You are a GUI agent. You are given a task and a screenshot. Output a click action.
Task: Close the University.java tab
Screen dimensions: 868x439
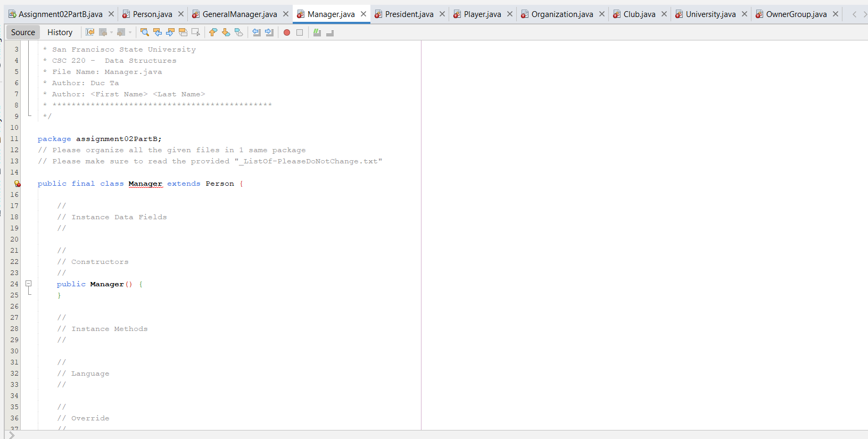tap(745, 14)
